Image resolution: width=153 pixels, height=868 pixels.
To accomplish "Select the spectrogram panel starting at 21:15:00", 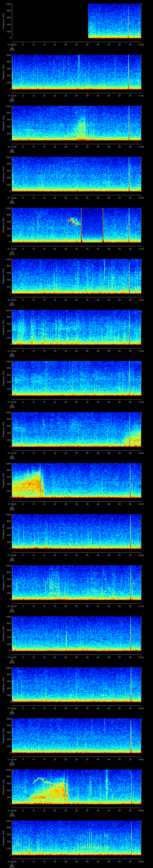I will (x=77, y=327).
